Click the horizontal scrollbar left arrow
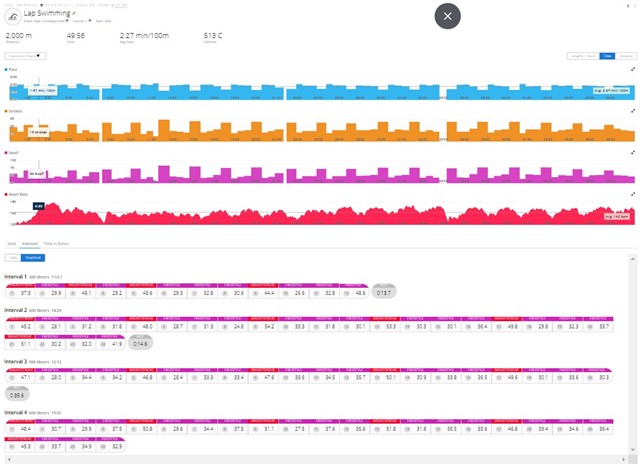The width and height of the screenshot is (640, 465). [x=9, y=459]
